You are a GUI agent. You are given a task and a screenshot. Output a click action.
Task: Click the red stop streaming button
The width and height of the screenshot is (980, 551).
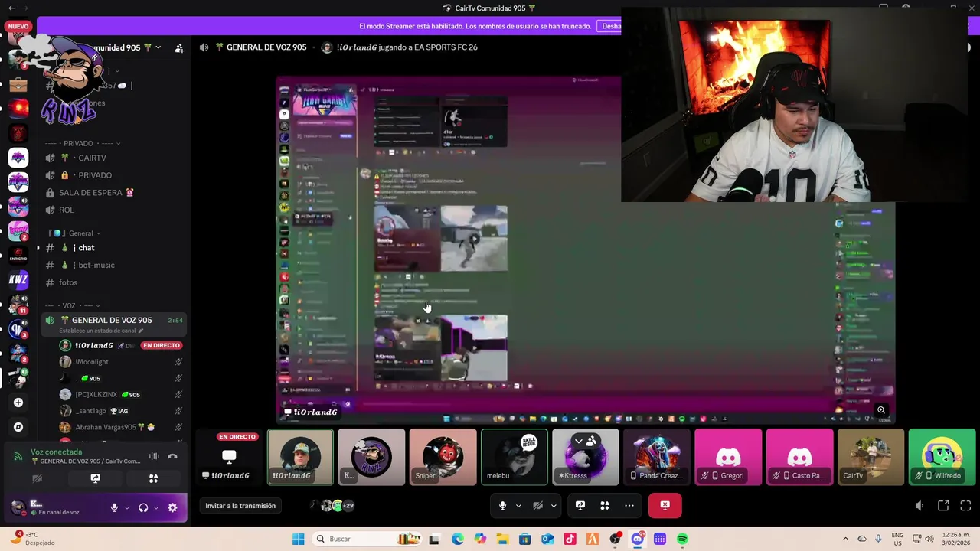(x=665, y=505)
